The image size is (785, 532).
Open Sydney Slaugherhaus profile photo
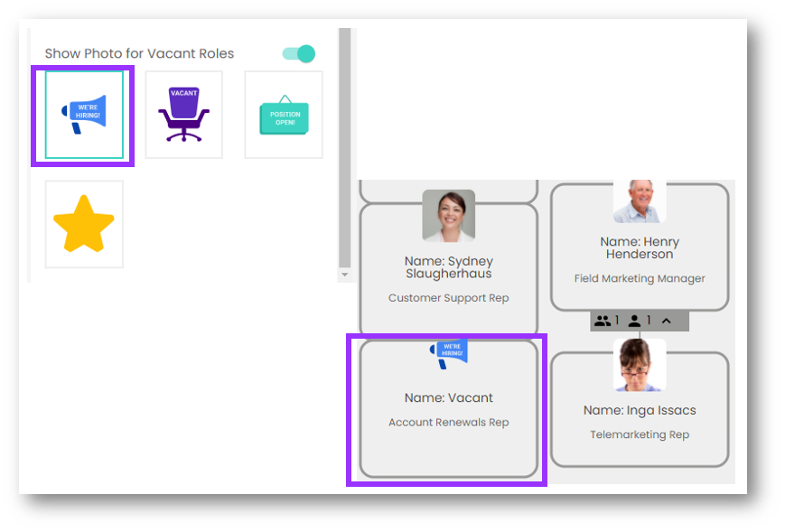[x=448, y=216]
